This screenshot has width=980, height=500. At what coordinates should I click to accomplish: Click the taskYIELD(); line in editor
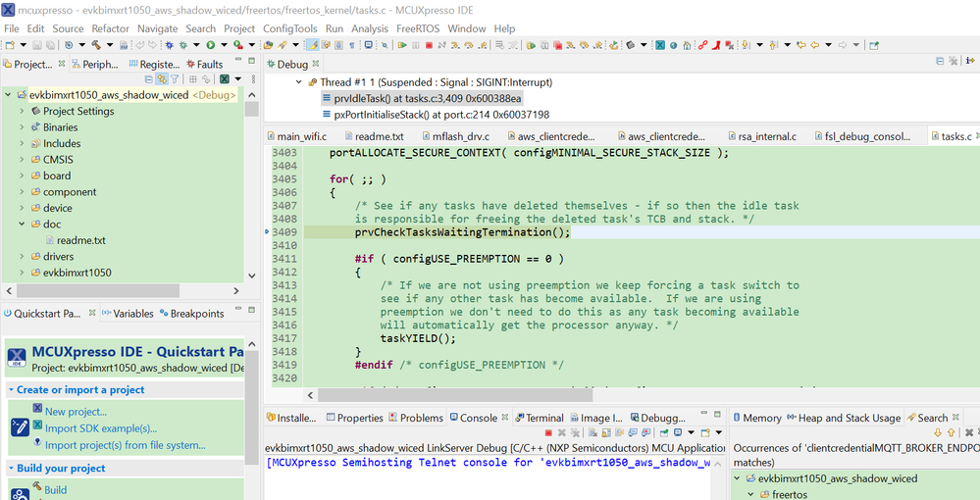tap(418, 339)
